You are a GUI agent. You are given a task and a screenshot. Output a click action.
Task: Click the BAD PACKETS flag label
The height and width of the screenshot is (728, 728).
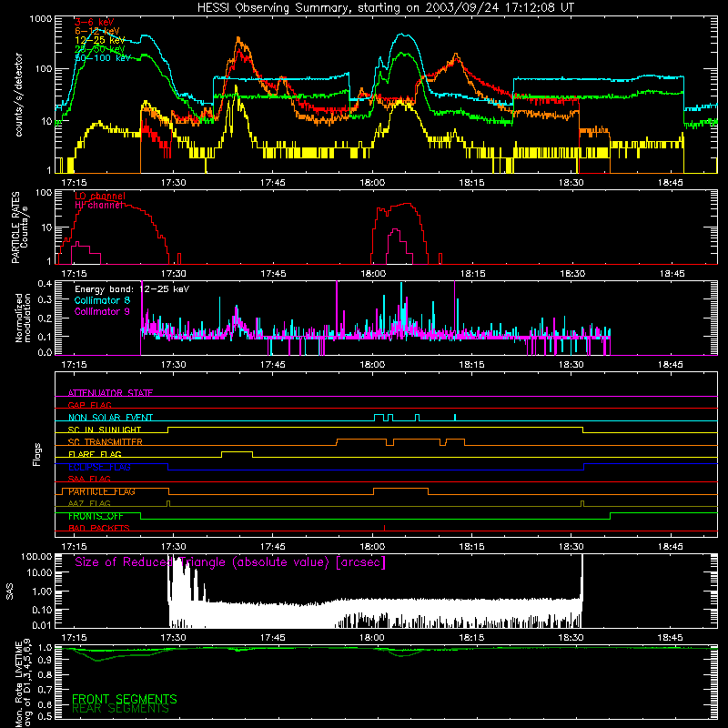(x=99, y=528)
